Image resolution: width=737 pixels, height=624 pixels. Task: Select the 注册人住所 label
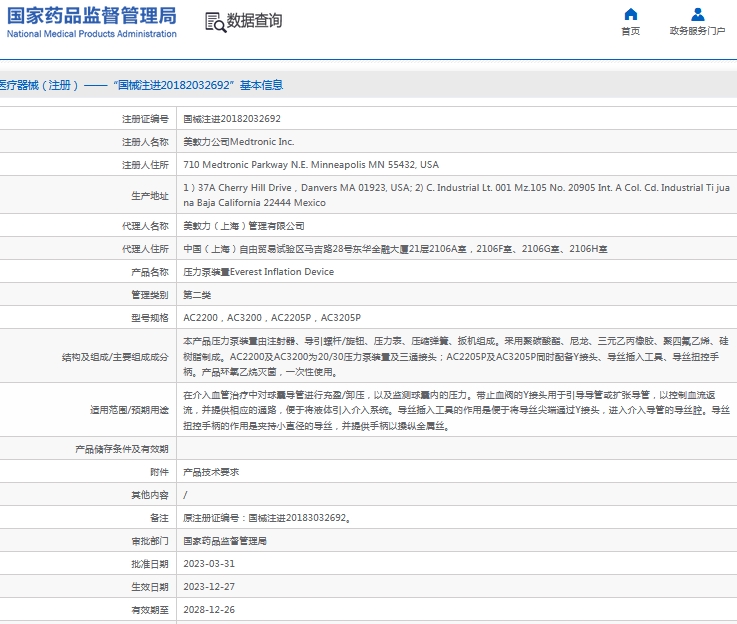tap(145, 165)
